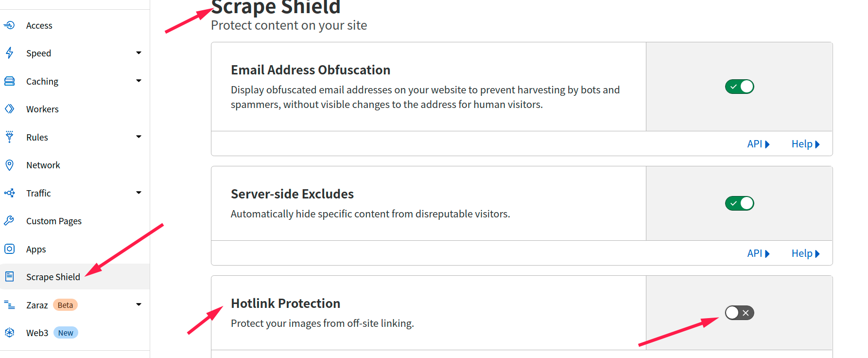Click the Caching drive icon
Image resolution: width=868 pixels, height=358 pixels.
coord(9,81)
